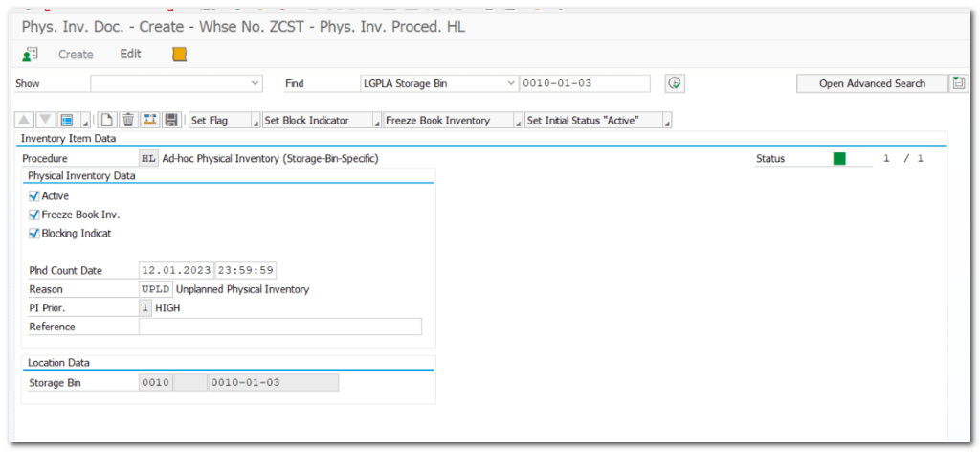The height and width of the screenshot is (452, 980).
Task: Expand the LGPLA Storage Bin dropdown
Action: click(x=509, y=83)
